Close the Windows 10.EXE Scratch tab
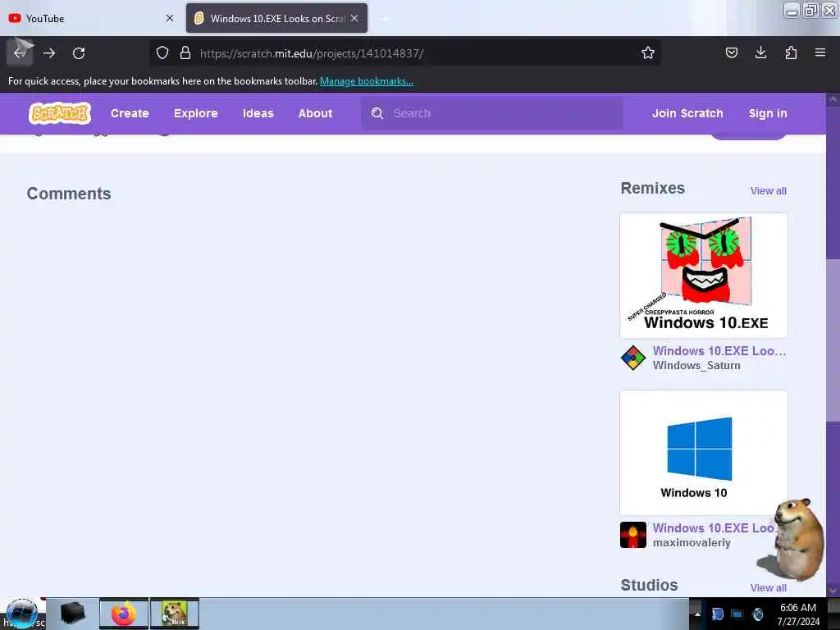Screen dimensions: 840x630 click(354, 18)
